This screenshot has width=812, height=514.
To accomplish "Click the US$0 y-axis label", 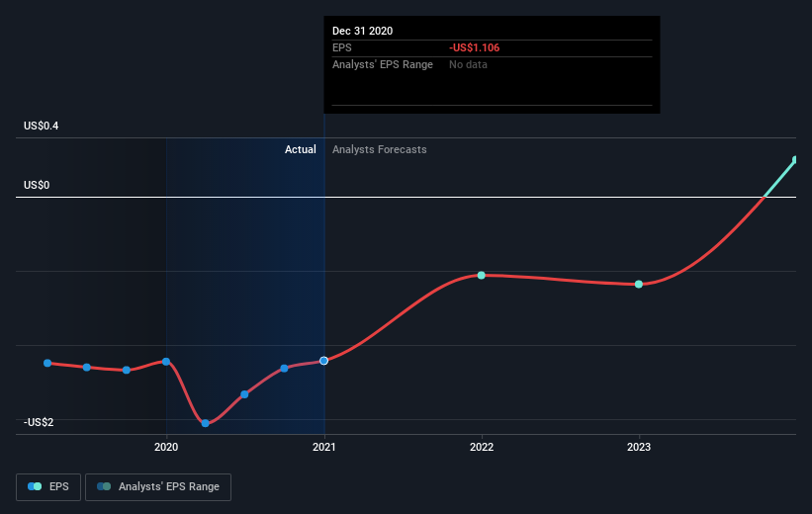I will [x=37, y=185].
